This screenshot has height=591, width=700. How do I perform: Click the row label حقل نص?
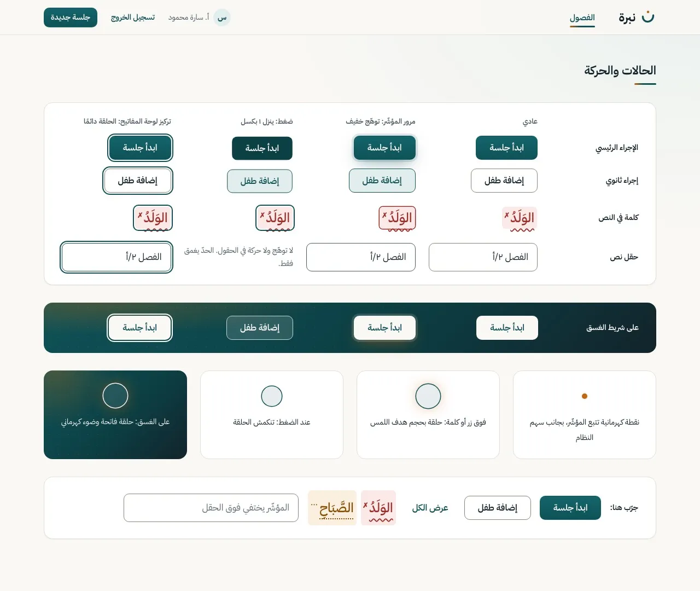tap(624, 257)
